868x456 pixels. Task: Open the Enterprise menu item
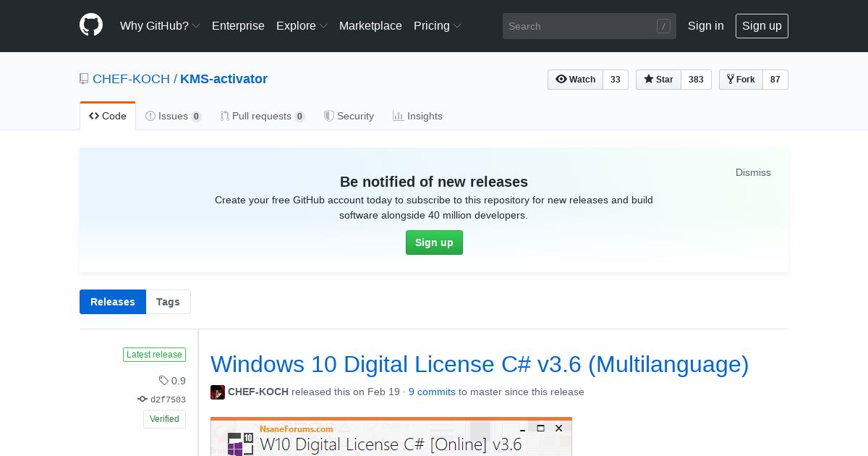(x=238, y=26)
